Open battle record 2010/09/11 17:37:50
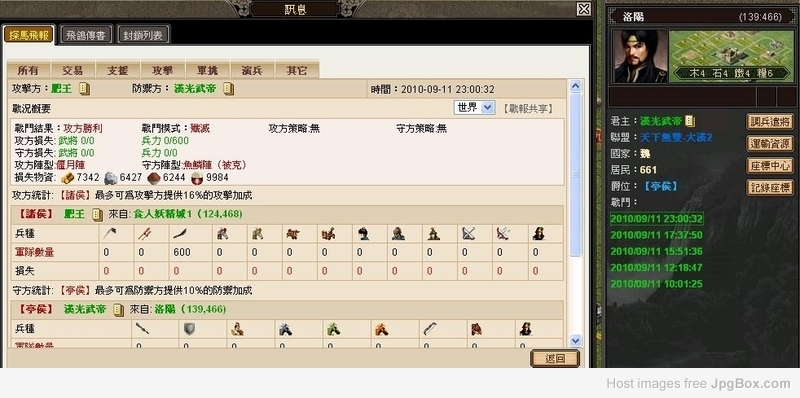The width and height of the screenshot is (800, 398). (x=656, y=235)
